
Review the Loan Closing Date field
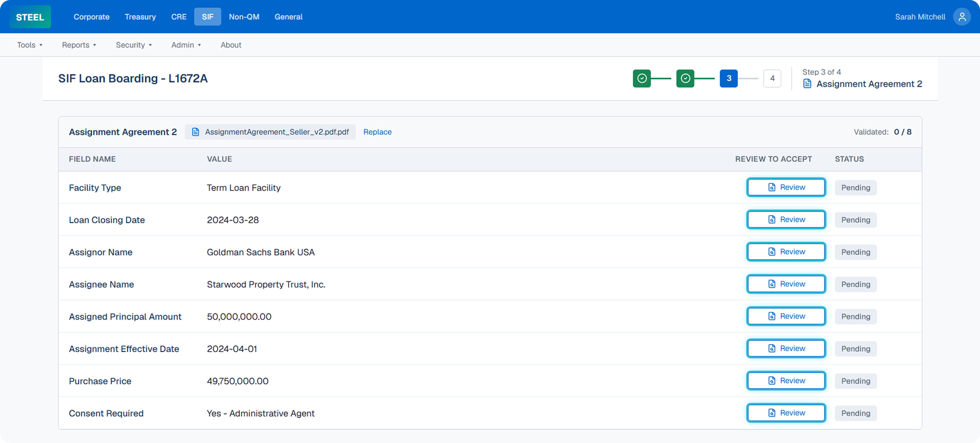(x=786, y=219)
